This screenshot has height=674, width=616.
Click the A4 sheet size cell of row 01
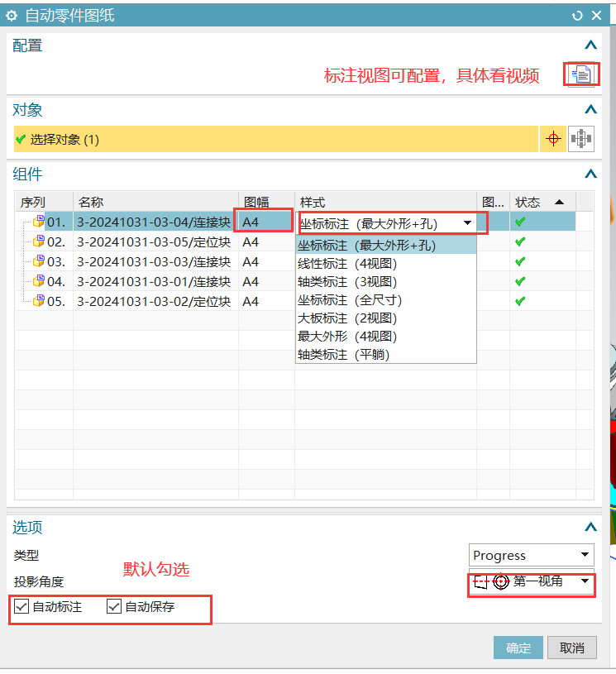coord(266,222)
